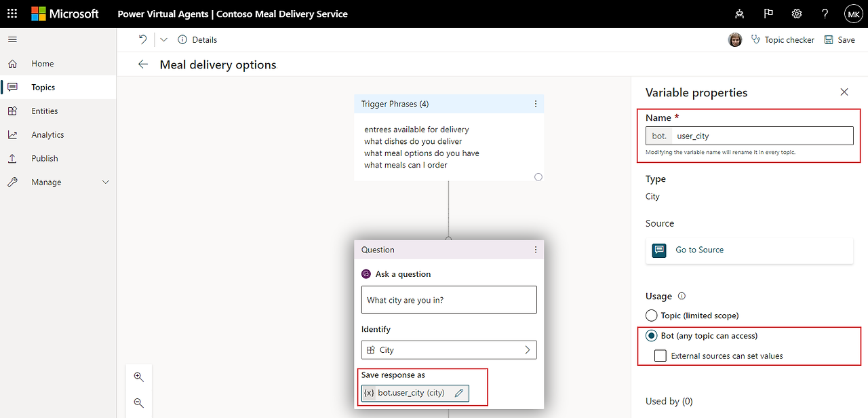
Task: Click the Home house icon
Action: 12,64
